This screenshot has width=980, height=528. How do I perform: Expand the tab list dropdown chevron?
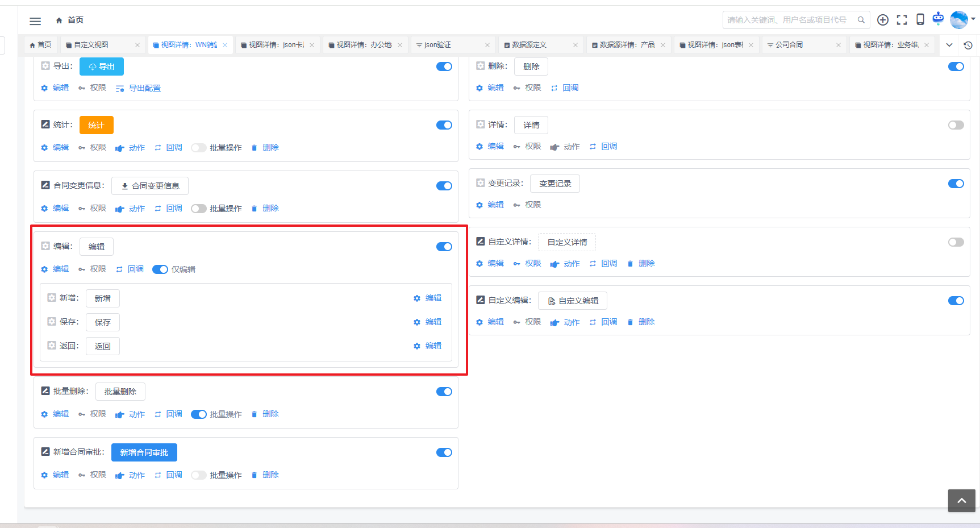tap(949, 45)
